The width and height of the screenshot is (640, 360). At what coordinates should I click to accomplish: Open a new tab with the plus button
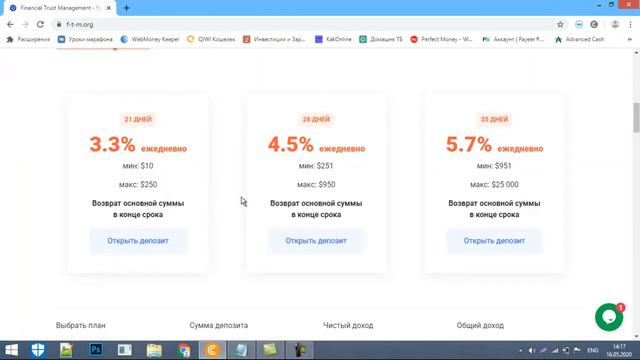127,8
